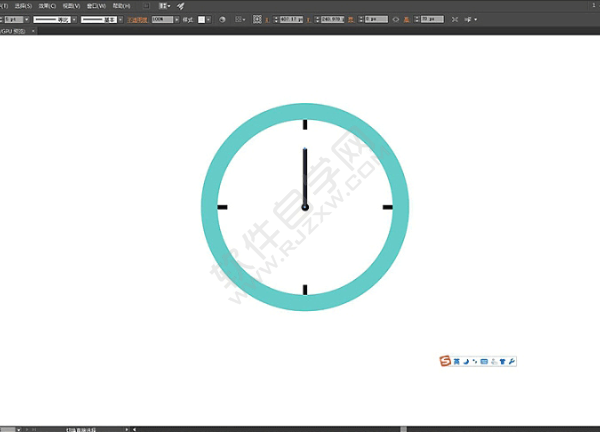Click the Sogou skin shirt icon
The width and height of the screenshot is (600, 432).
[502, 361]
